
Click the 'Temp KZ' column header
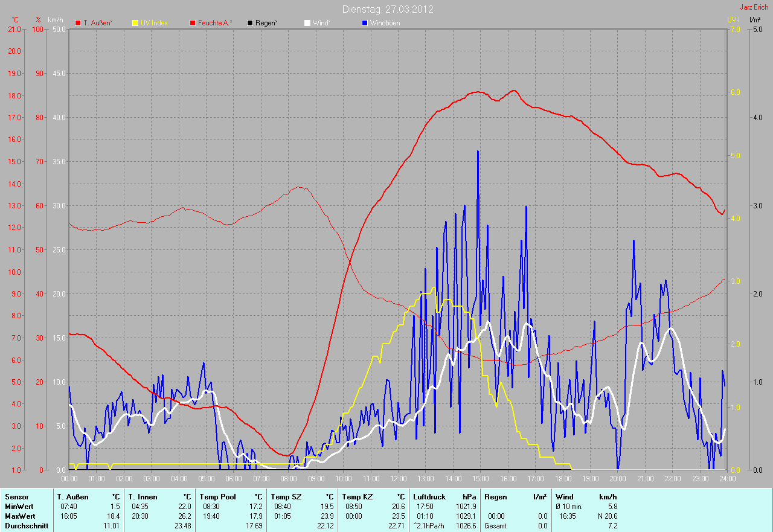coord(357,497)
